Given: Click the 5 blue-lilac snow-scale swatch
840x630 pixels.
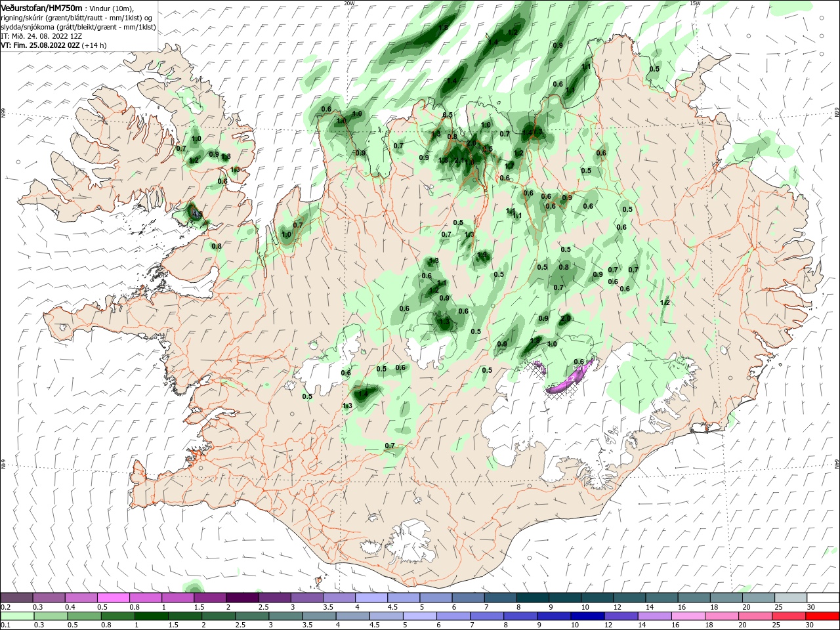Looking at the screenshot, I should (x=436, y=597).
